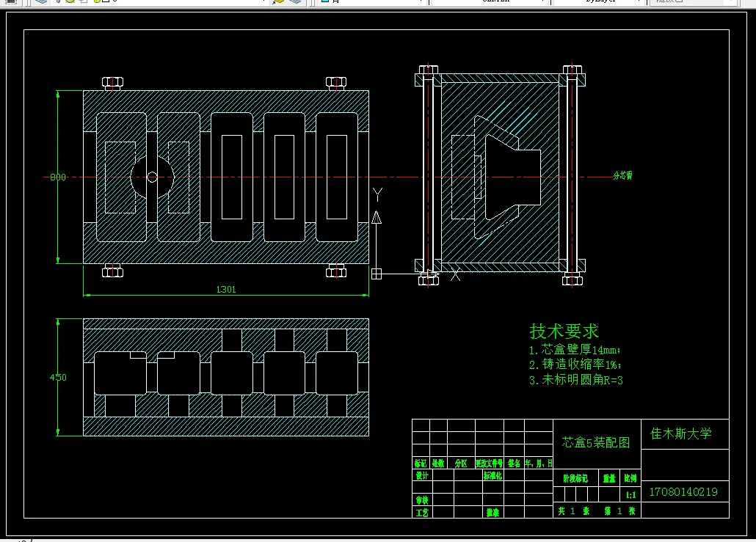Select the drawing number 17080140219
This screenshot has width=756, height=542.
(x=683, y=492)
